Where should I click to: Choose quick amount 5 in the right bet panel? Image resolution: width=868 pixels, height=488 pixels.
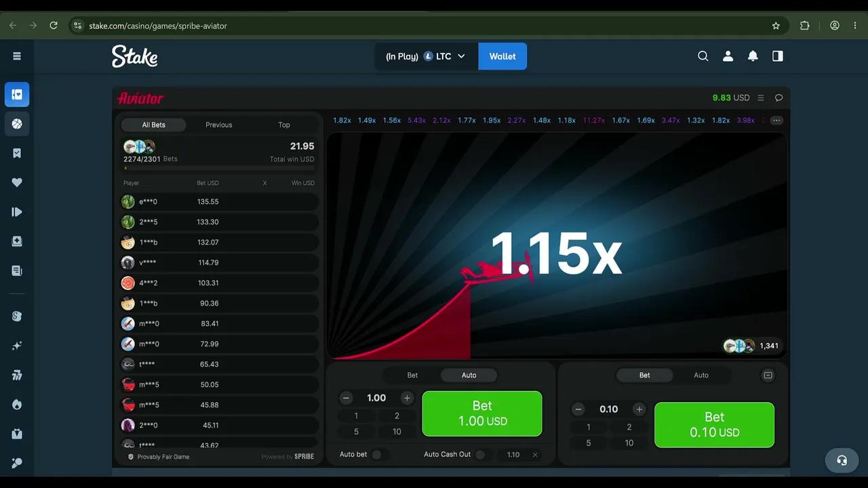pos(588,443)
